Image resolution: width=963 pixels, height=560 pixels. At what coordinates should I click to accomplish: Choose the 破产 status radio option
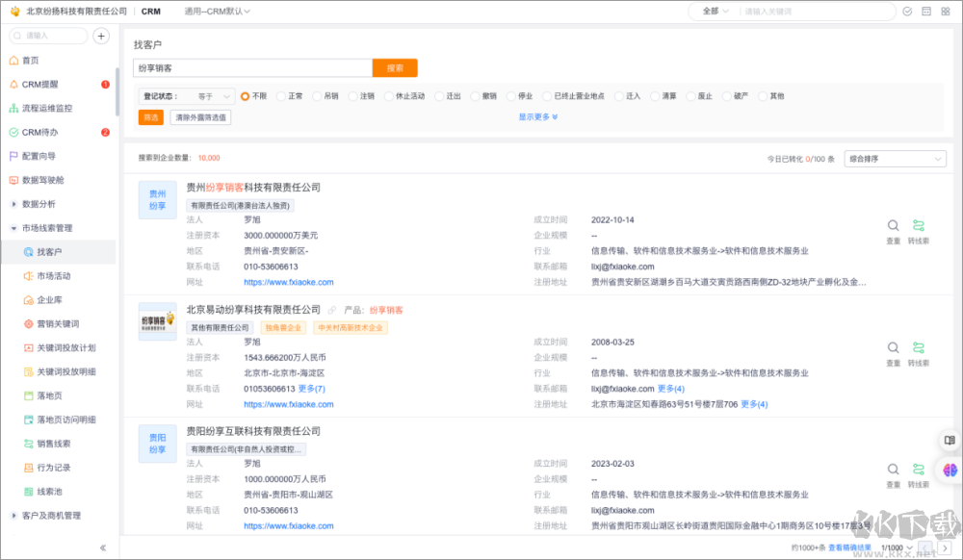click(x=727, y=96)
